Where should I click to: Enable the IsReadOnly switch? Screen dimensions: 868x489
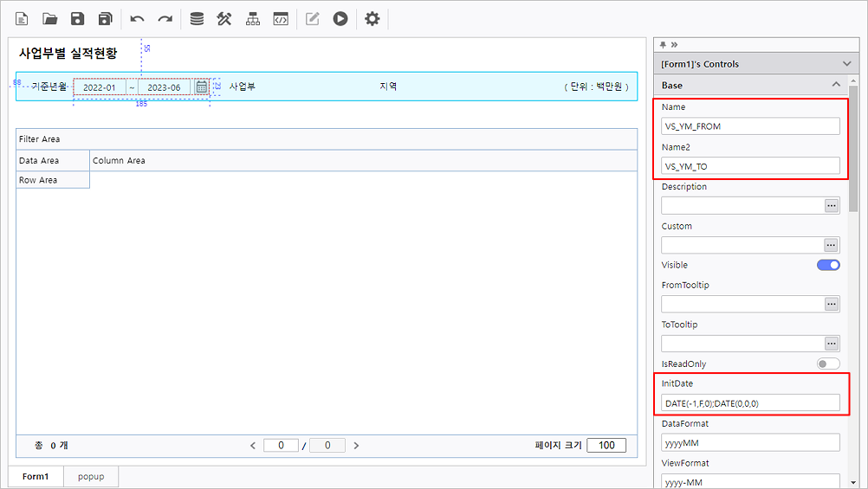tap(828, 364)
